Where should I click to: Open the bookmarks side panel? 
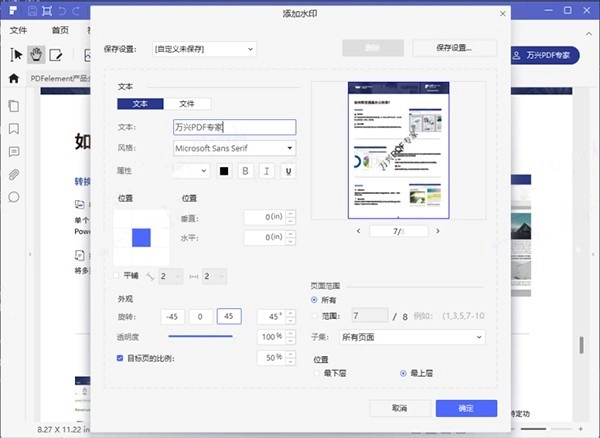point(14,129)
